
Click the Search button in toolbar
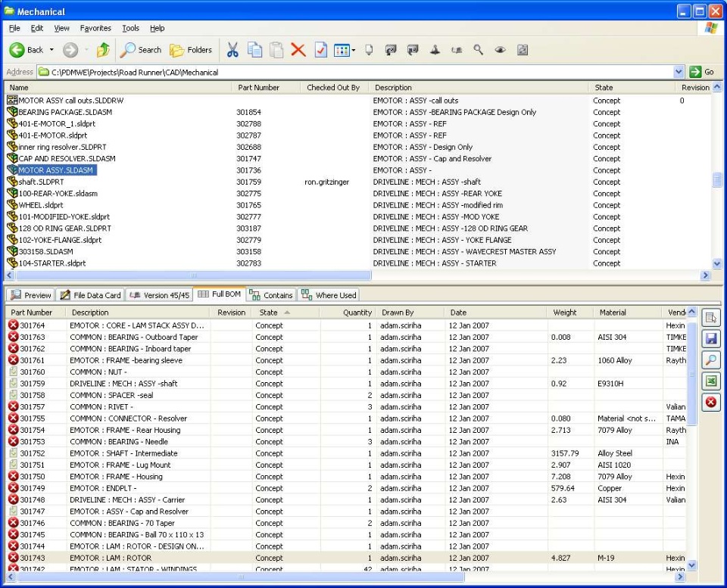(x=141, y=50)
